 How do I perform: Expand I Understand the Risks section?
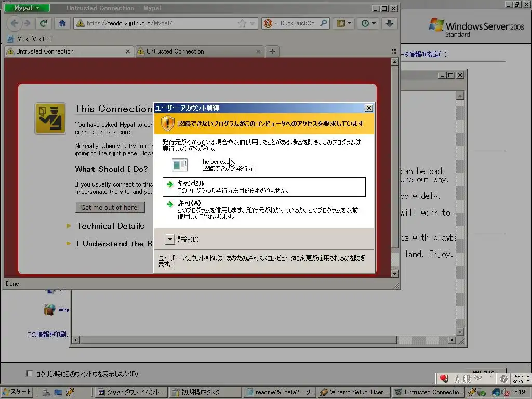coord(109,244)
